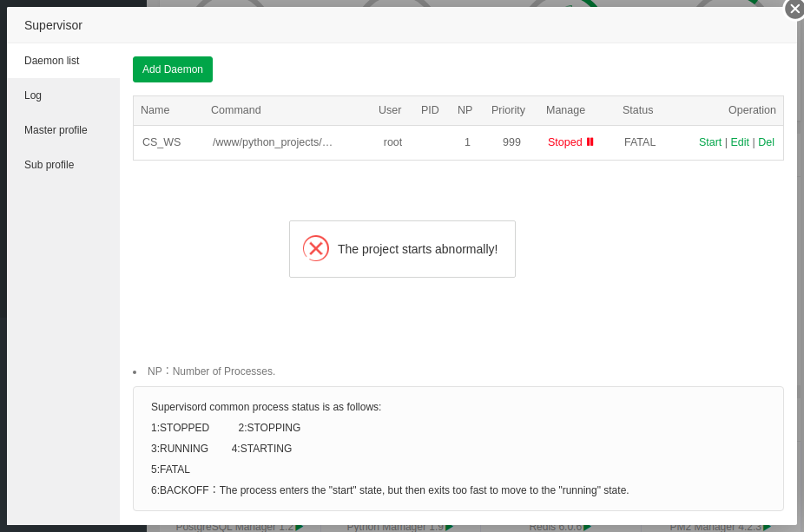Click the 5:FATAL legend entry

(x=170, y=469)
